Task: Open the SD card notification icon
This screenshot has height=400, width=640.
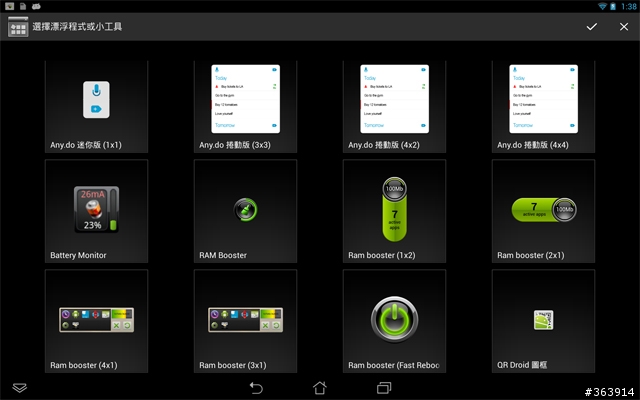Action: [23, 6]
